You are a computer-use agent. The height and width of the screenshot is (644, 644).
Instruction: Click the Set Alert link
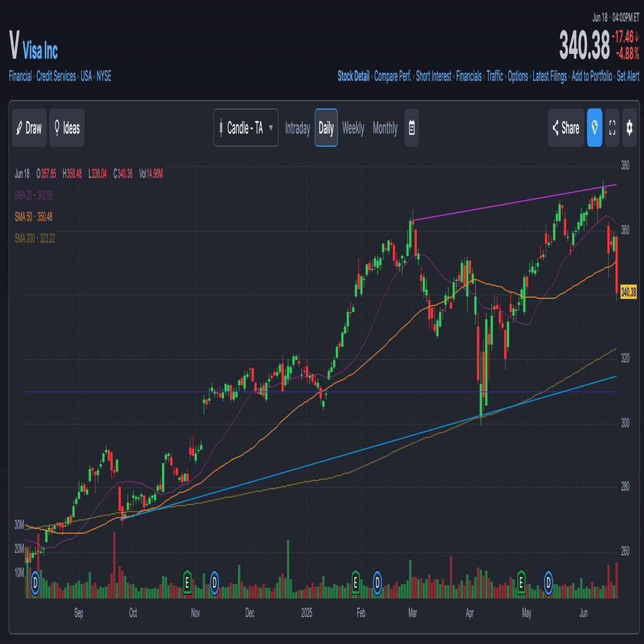click(628, 76)
